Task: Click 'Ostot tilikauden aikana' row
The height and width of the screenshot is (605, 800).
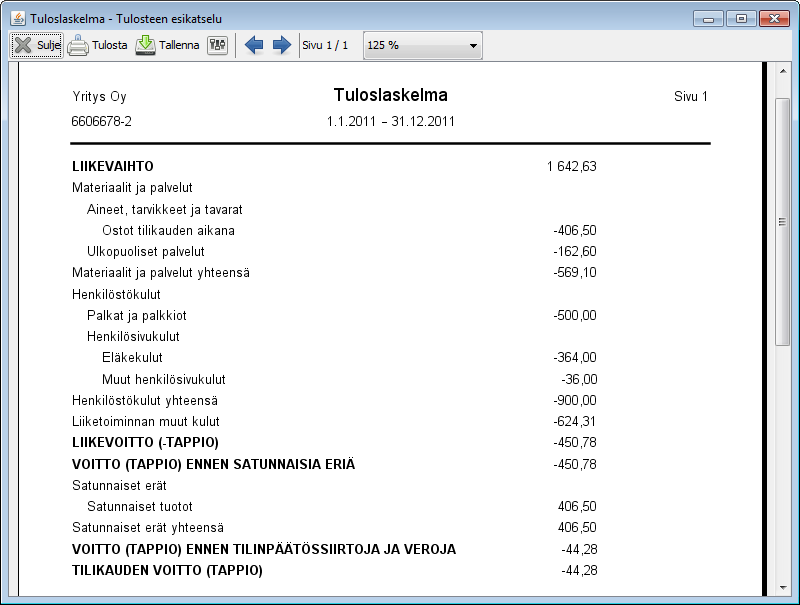Action: (x=168, y=231)
